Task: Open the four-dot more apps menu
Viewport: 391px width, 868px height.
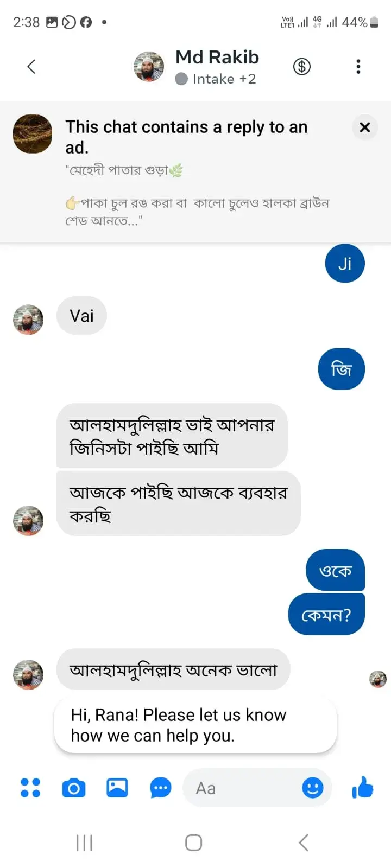Action: [x=30, y=788]
